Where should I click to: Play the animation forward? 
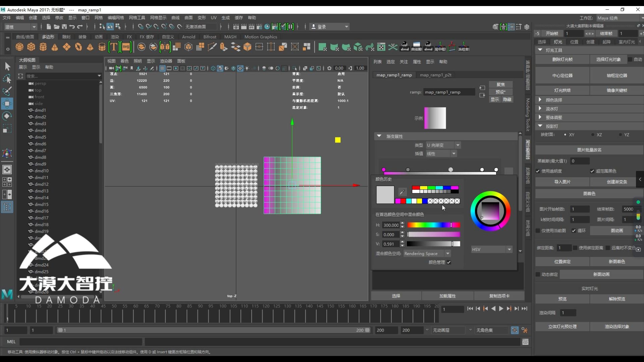point(501,309)
